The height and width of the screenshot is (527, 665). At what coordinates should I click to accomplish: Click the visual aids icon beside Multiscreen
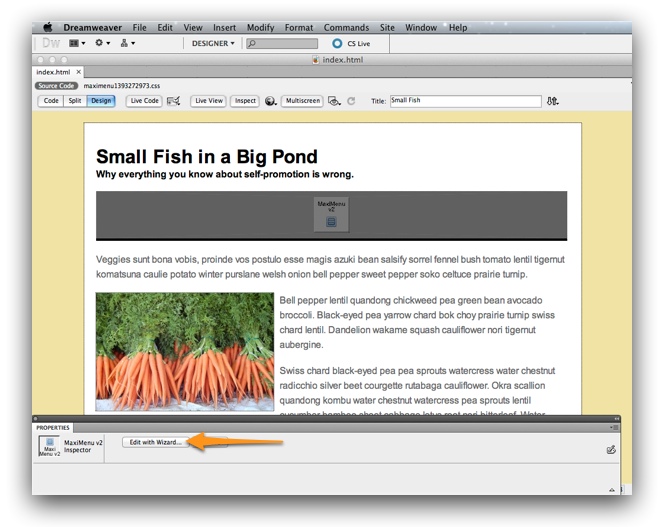[335, 101]
